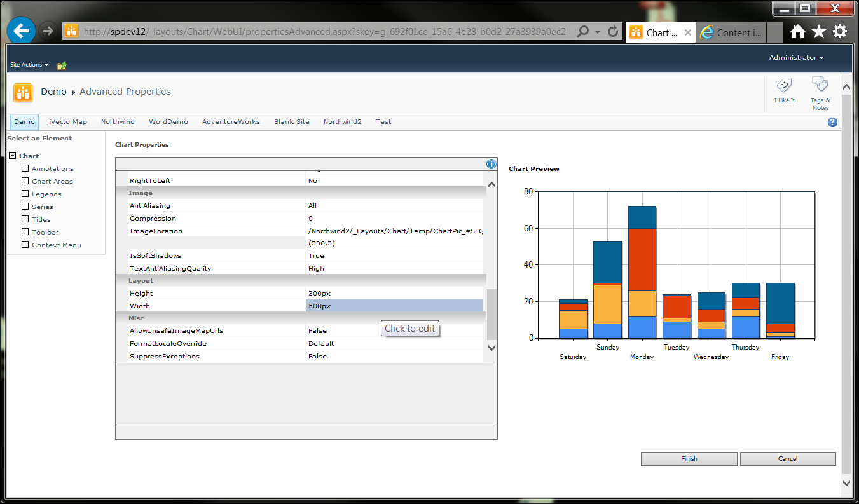
Task: Open the browser Home icon
Action: (798, 32)
